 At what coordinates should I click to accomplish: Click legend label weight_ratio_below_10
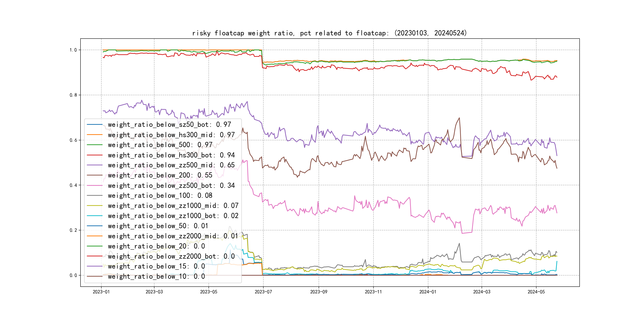tap(156, 276)
